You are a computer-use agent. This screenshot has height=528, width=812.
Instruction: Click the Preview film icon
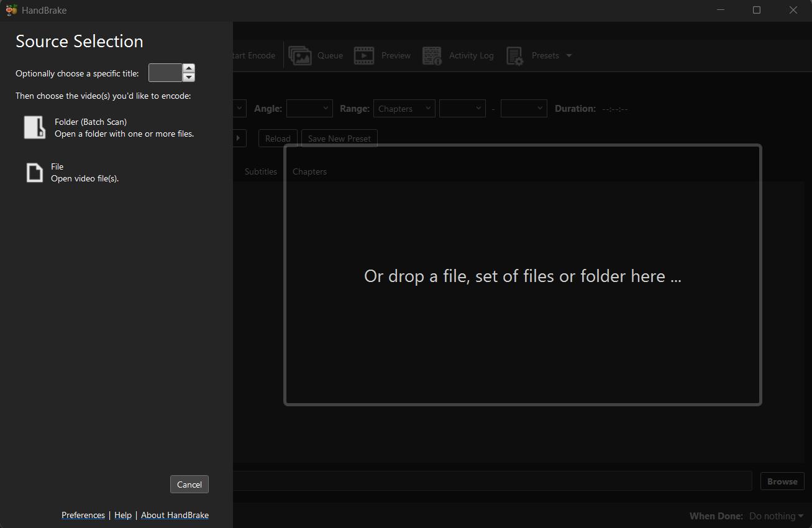point(364,55)
